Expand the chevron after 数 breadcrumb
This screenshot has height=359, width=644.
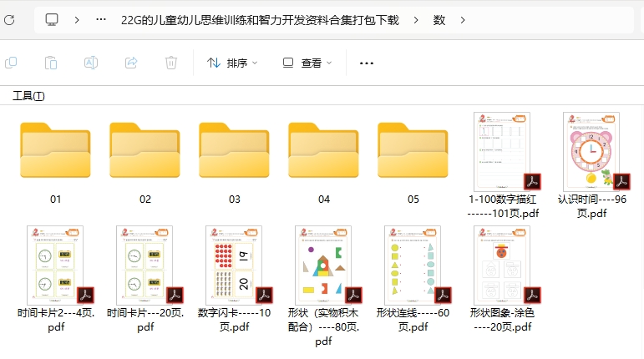463,20
